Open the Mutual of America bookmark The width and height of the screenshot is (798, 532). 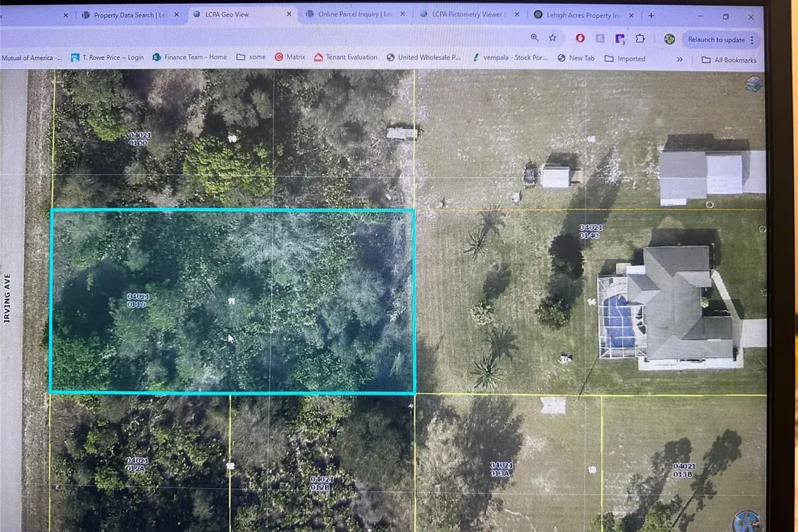[31, 58]
